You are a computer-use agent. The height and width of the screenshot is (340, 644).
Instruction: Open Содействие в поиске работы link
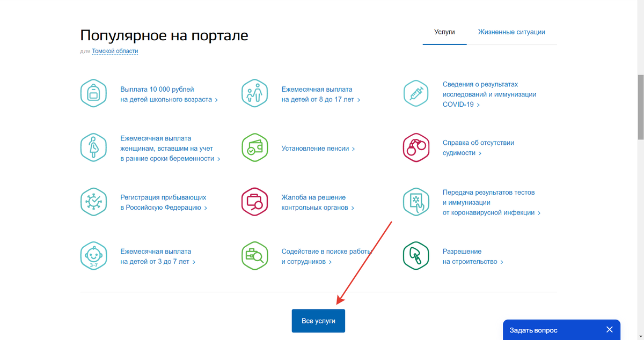coord(327,257)
